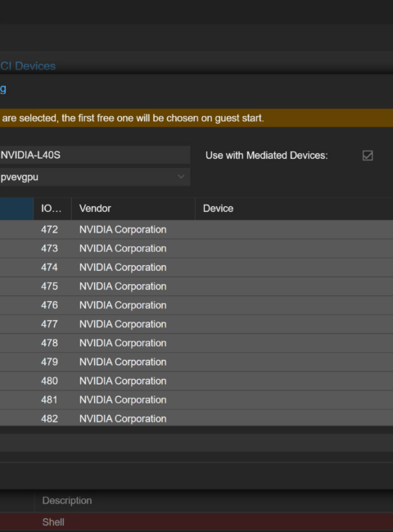
Task: Click the CI Devices heading link
Action: click(x=28, y=65)
